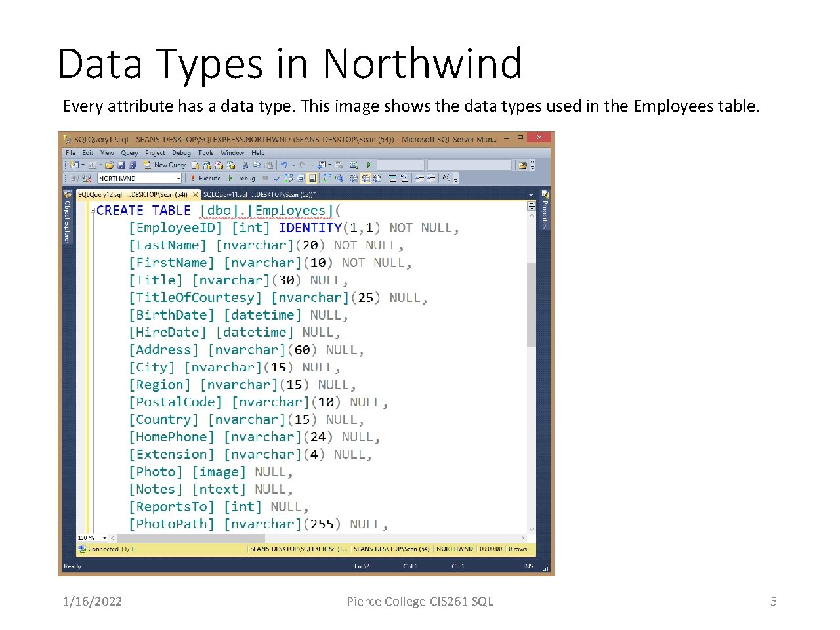This screenshot has height=630, width=840.
Task: Click the Open File folder icon
Action: [109, 165]
